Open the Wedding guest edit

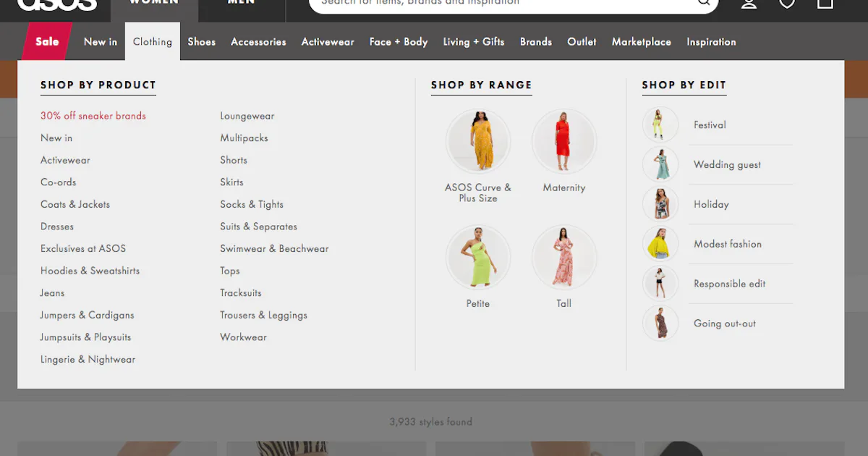click(x=727, y=164)
